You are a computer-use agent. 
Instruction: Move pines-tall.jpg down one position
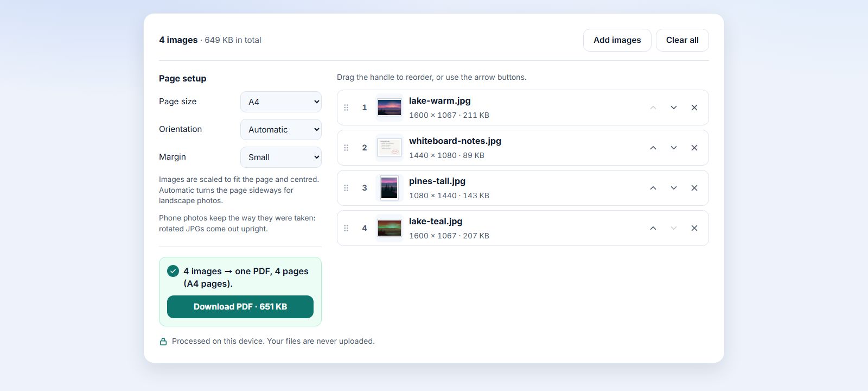674,188
